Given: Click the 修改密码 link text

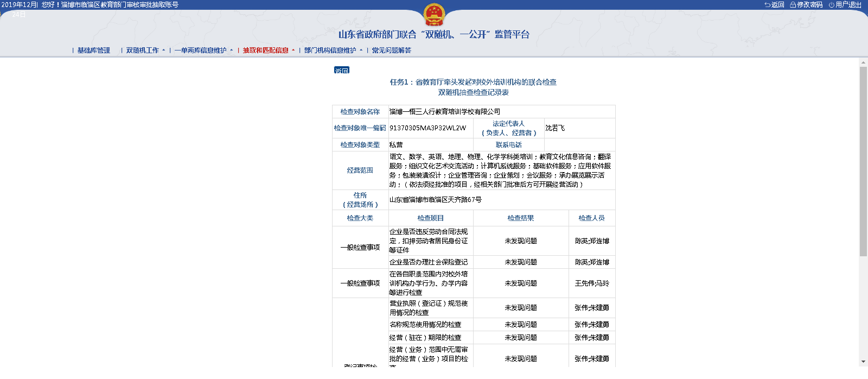Looking at the screenshot, I should tap(809, 5).
